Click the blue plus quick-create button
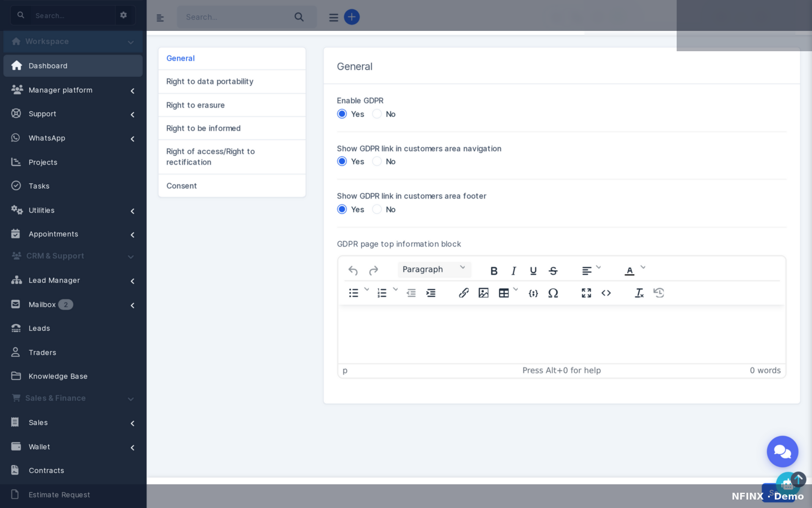This screenshot has width=812, height=508. [x=352, y=17]
